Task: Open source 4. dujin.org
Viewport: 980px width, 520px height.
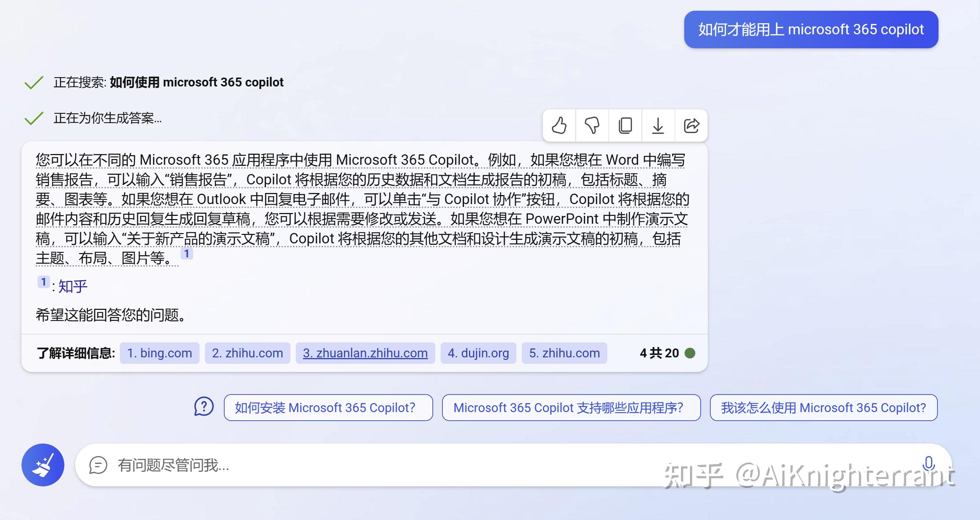Action: [478, 353]
